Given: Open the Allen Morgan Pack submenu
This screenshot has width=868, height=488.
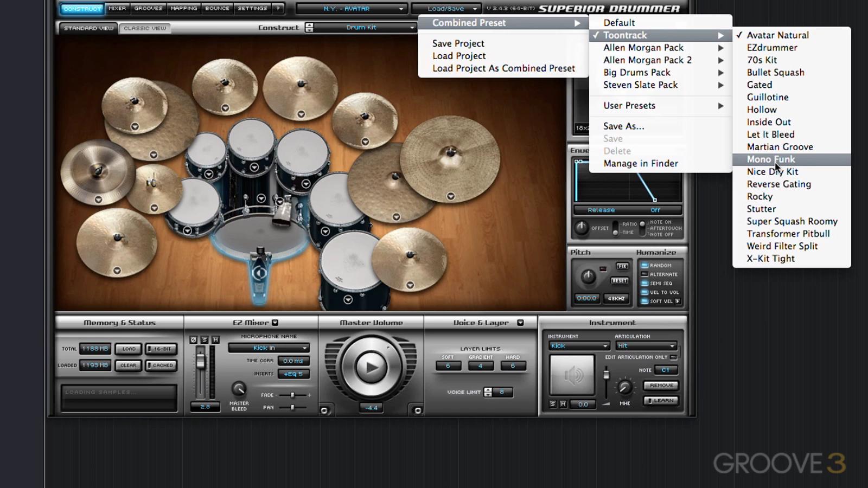Looking at the screenshot, I should [661, 48].
